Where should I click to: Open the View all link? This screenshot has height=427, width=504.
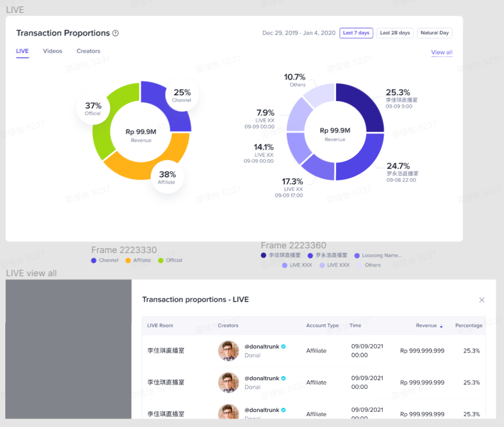441,52
